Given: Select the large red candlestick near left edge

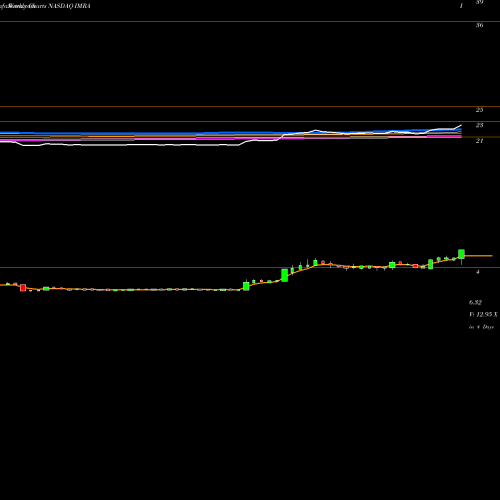Looking at the screenshot, I should (23, 288).
